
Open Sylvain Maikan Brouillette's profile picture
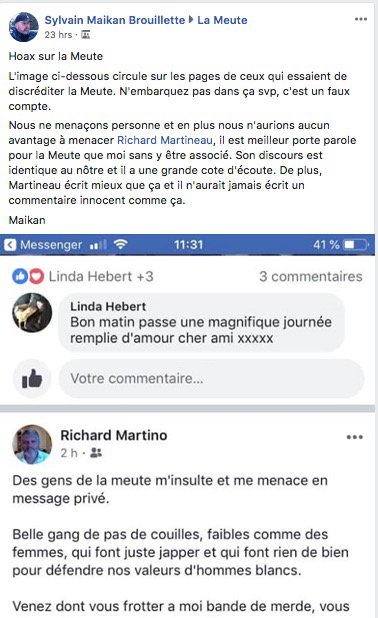click(x=24, y=27)
